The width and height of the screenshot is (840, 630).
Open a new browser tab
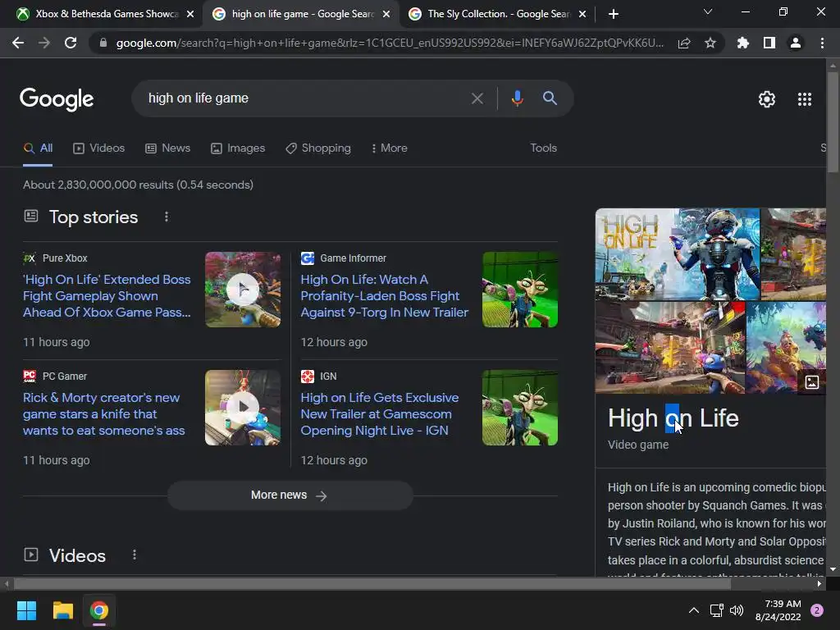614,14
